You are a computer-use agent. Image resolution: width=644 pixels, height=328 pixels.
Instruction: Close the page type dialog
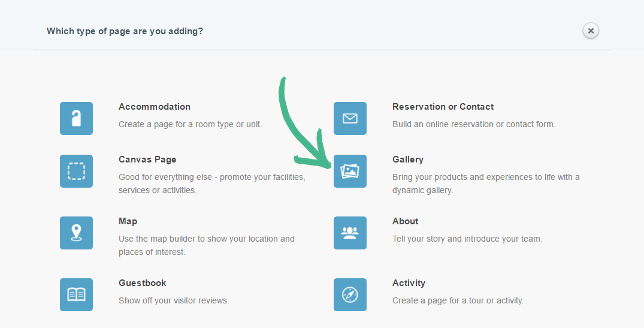pyautogui.click(x=591, y=31)
